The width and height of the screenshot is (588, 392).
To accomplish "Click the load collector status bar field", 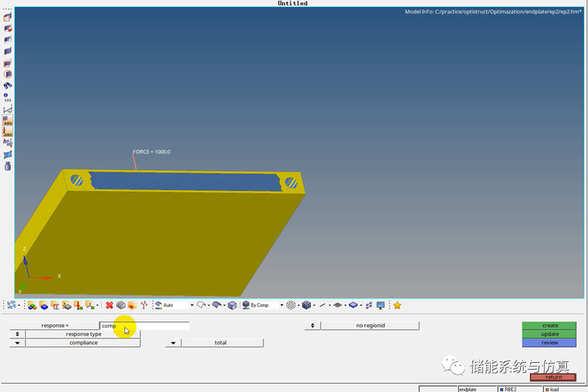I will pyautogui.click(x=565, y=389).
